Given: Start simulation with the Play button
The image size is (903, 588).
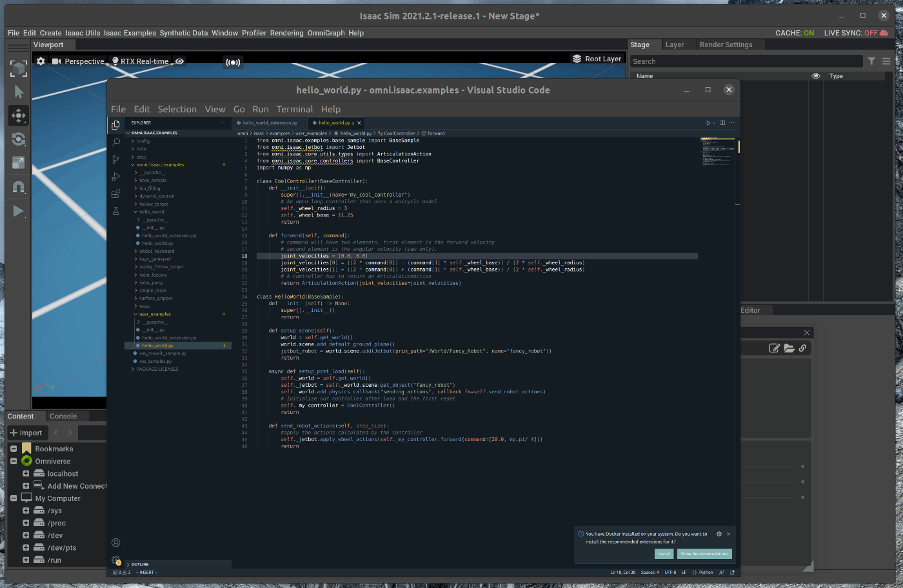Looking at the screenshot, I should [19, 211].
